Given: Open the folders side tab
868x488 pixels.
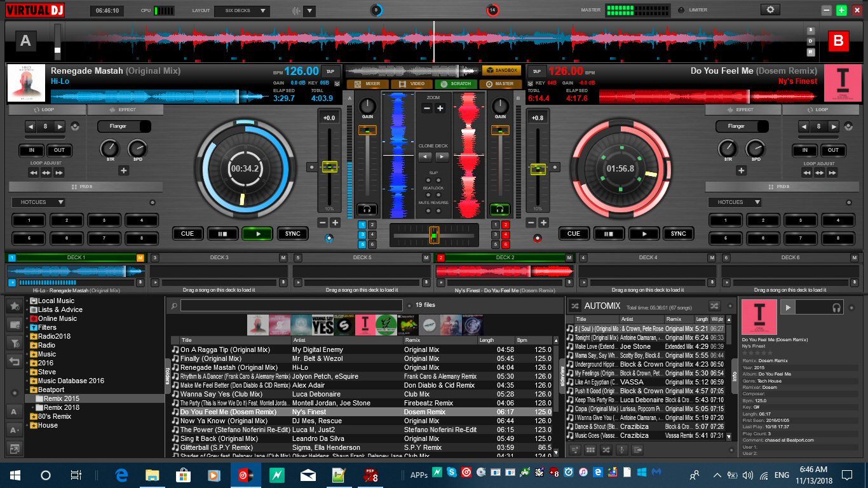Looking at the screenshot, I should pyautogui.click(x=168, y=375).
